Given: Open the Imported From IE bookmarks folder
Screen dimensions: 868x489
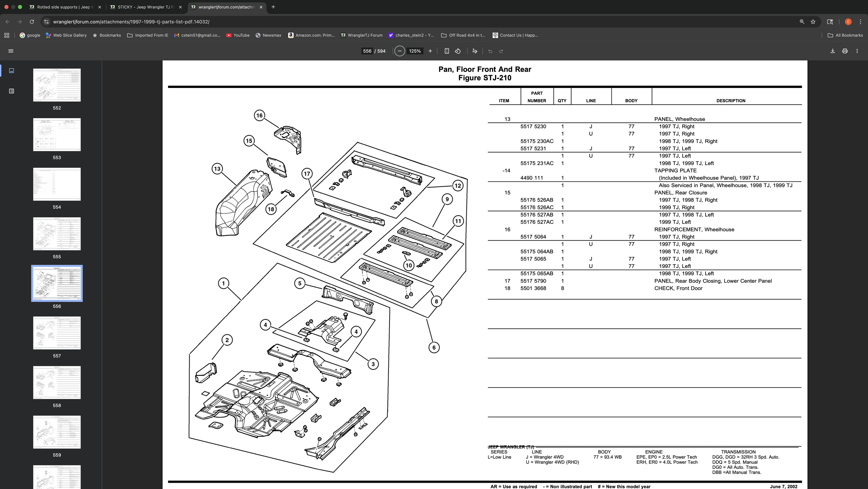Looking at the screenshot, I should pos(148,35).
